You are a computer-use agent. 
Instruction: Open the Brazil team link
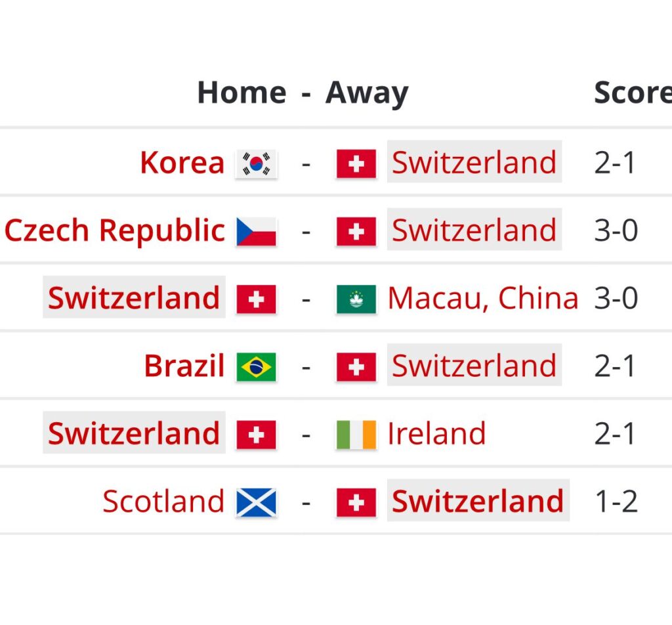coord(184,366)
